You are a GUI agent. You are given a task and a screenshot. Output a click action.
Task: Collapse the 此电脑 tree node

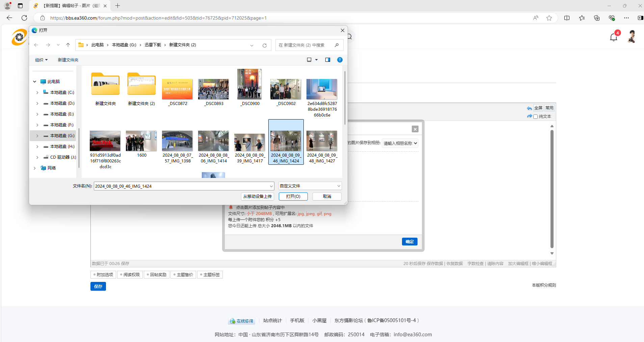(34, 82)
